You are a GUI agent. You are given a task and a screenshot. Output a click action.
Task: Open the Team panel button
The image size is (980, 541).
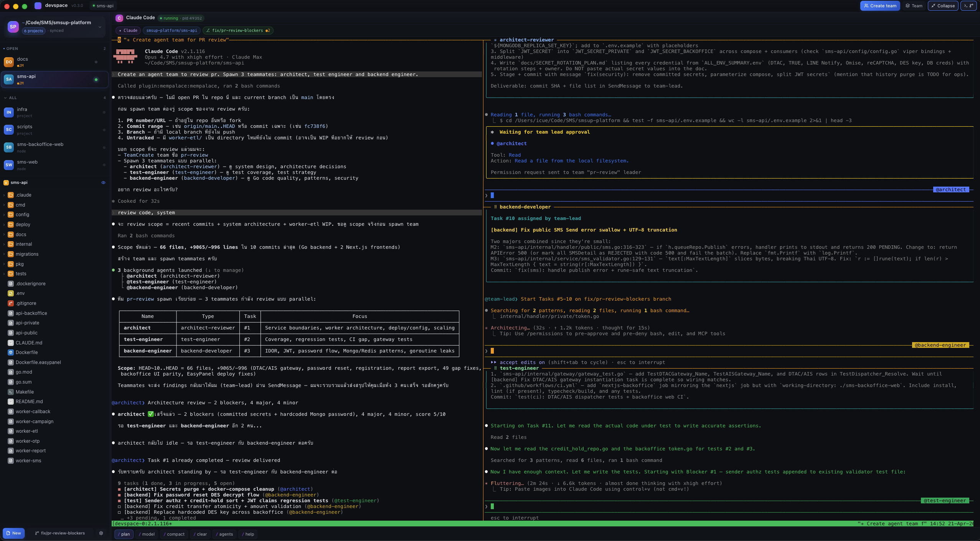[914, 6]
